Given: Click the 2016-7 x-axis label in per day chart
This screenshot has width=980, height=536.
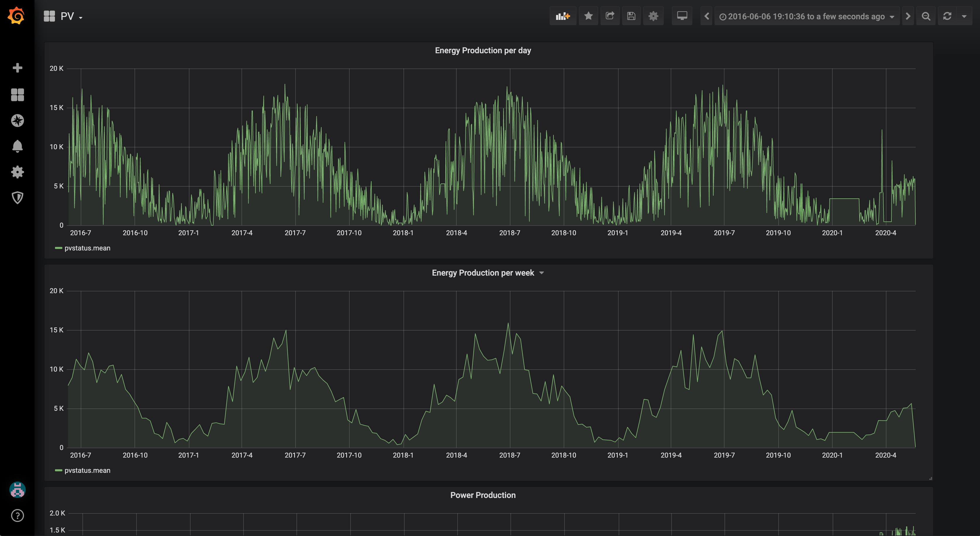Looking at the screenshot, I should 80,233.
